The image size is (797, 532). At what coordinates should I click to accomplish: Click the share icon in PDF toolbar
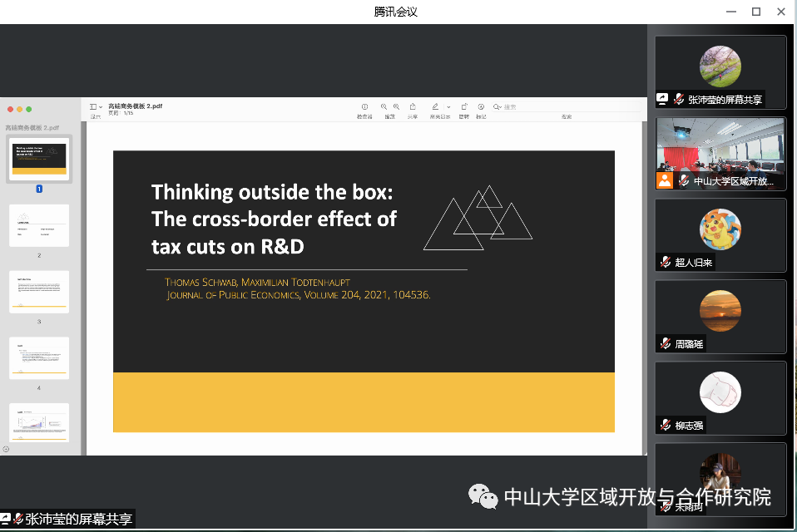click(413, 107)
